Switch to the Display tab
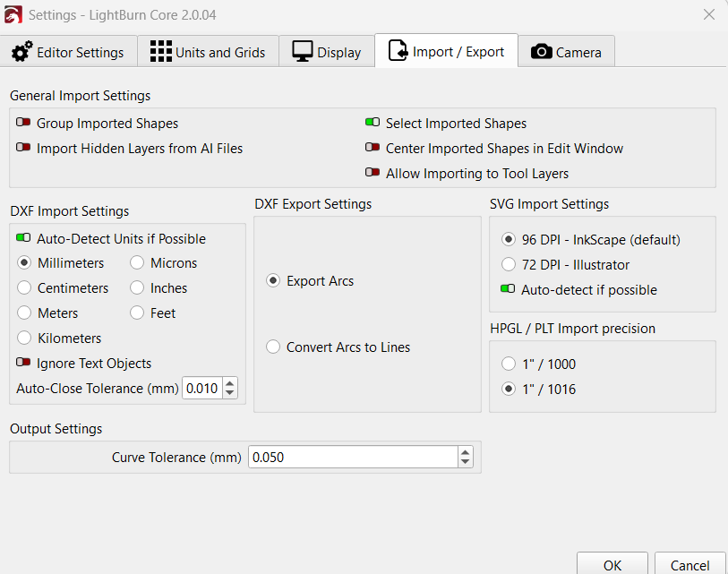Image resolution: width=728 pixels, height=574 pixels. click(327, 52)
